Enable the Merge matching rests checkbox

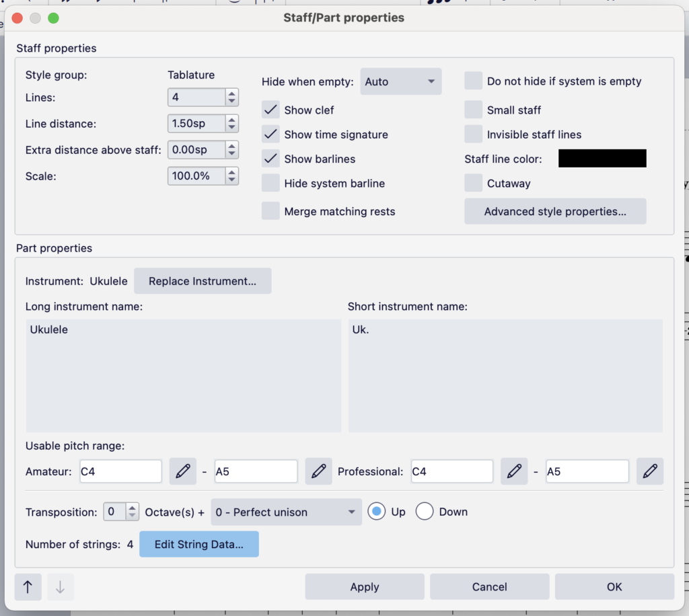tap(270, 211)
